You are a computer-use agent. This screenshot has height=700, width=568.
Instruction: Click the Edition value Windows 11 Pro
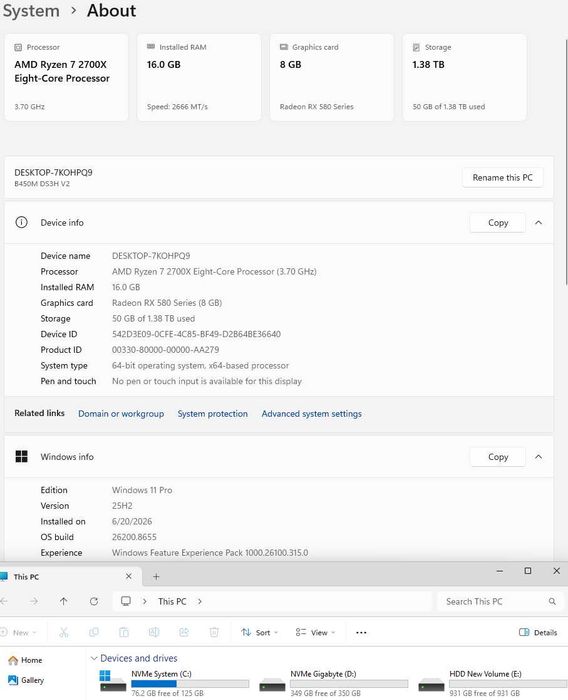click(142, 490)
